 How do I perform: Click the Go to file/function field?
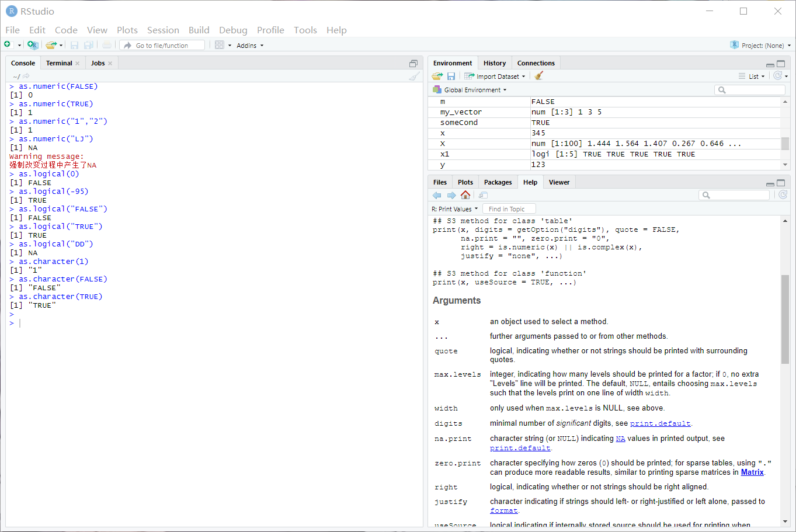(x=162, y=45)
